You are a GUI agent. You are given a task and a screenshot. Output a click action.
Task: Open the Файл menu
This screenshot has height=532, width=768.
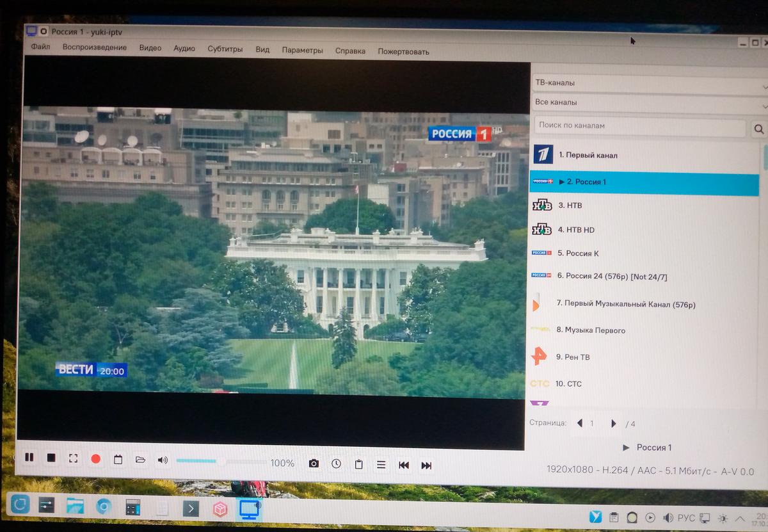tap(40, 47)
